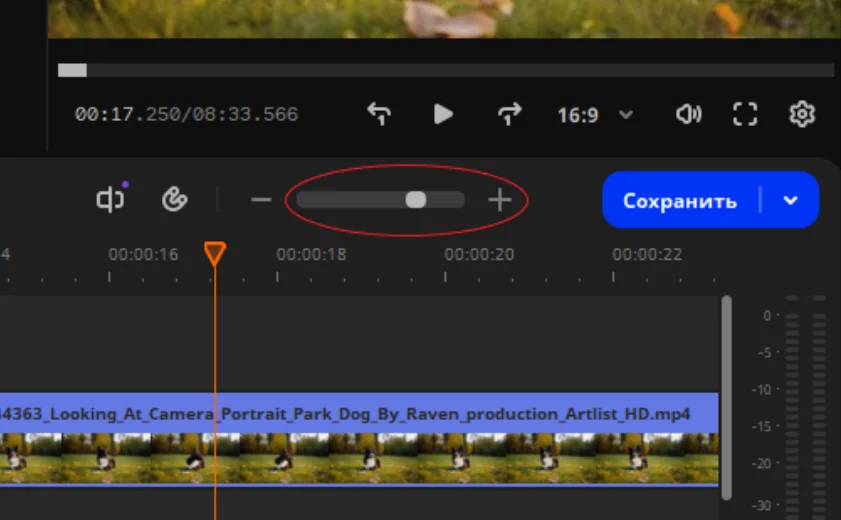Click the -10 dB audio meter label
841x520 pixels.
[762, 389]
